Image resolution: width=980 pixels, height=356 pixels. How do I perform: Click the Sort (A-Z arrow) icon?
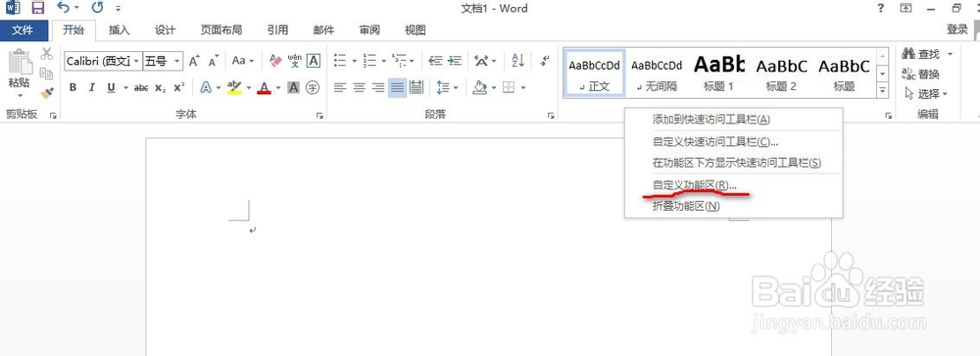518,61
